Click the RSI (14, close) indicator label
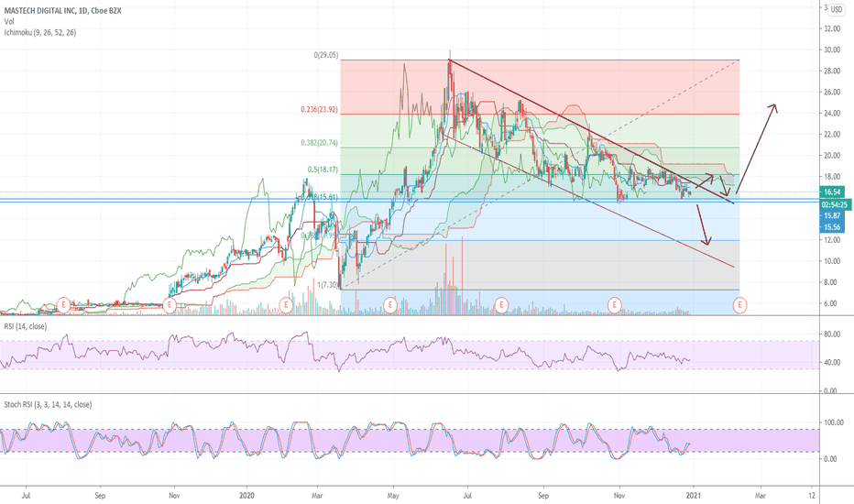This screenshot has width=854, height=504. pyautogui.click(x=26, y=326)
